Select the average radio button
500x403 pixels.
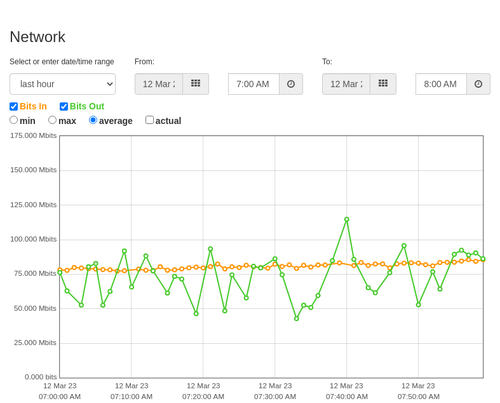[x=93, y=120]
